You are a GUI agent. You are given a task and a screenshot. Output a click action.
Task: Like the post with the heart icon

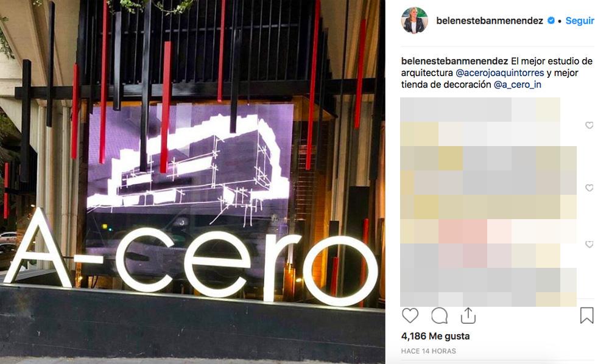(x=410, y=315)
